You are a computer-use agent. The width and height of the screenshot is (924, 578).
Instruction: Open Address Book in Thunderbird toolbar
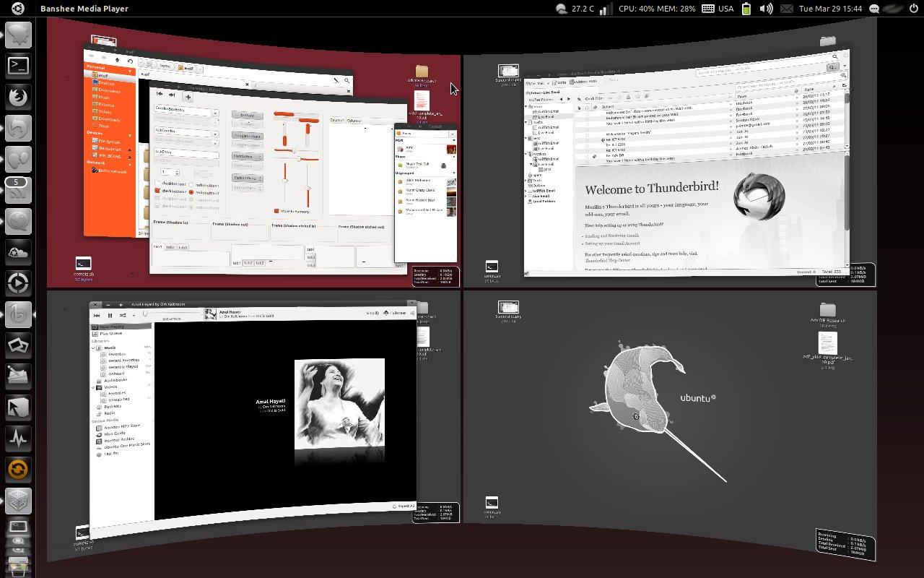583,82
